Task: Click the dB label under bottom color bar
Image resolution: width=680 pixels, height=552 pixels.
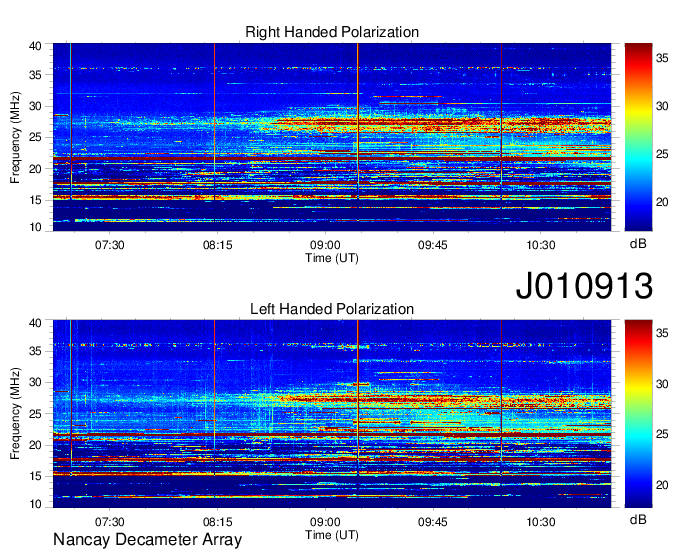Action: pos(638,520)
